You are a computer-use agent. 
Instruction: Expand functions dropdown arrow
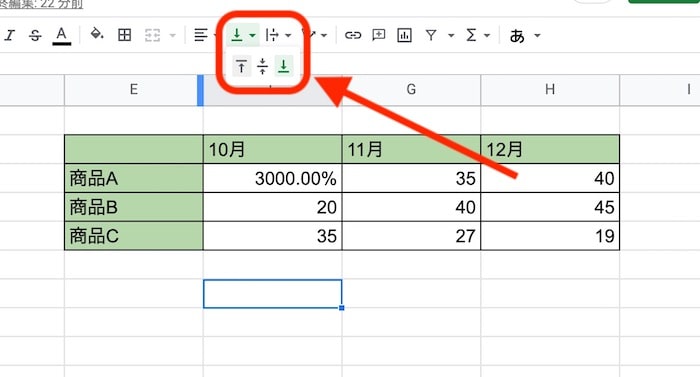pyautogui.click(x=487, y=35)
